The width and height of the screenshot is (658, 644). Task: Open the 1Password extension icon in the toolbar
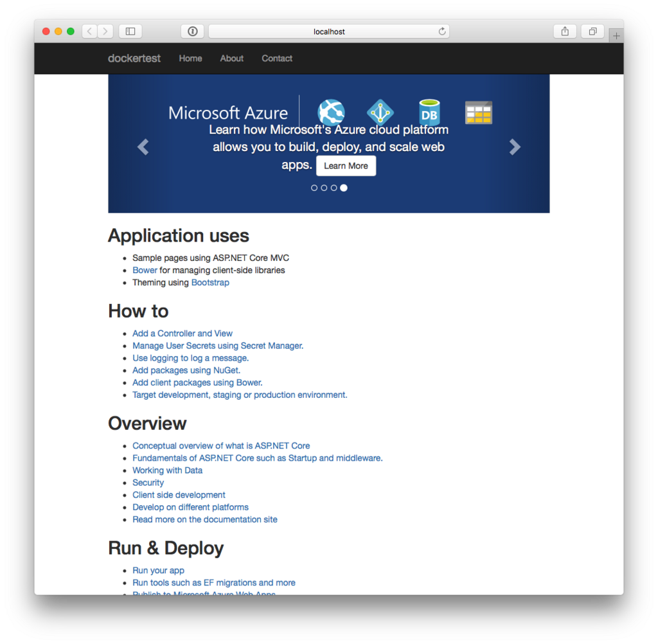coord(193,31)
